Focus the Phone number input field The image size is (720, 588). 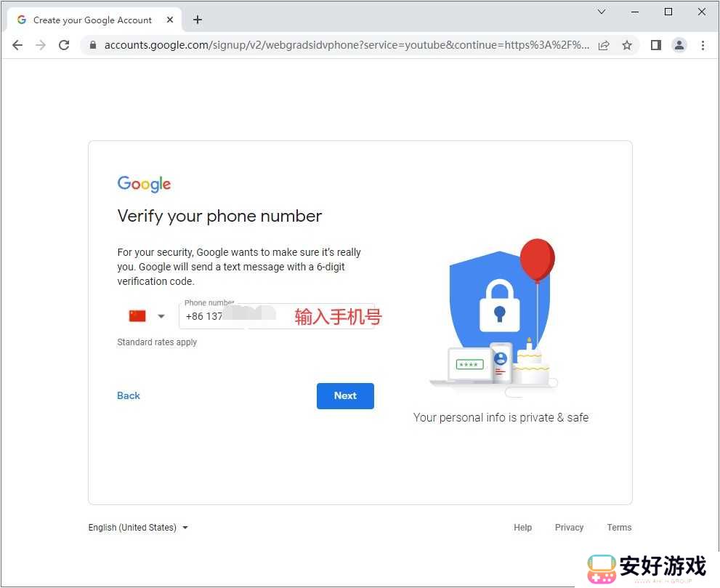point(277,316)
